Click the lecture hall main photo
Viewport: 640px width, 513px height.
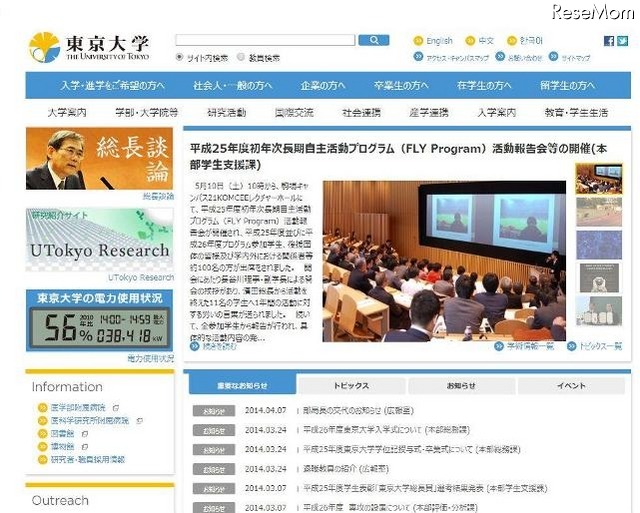coord(444,261)
